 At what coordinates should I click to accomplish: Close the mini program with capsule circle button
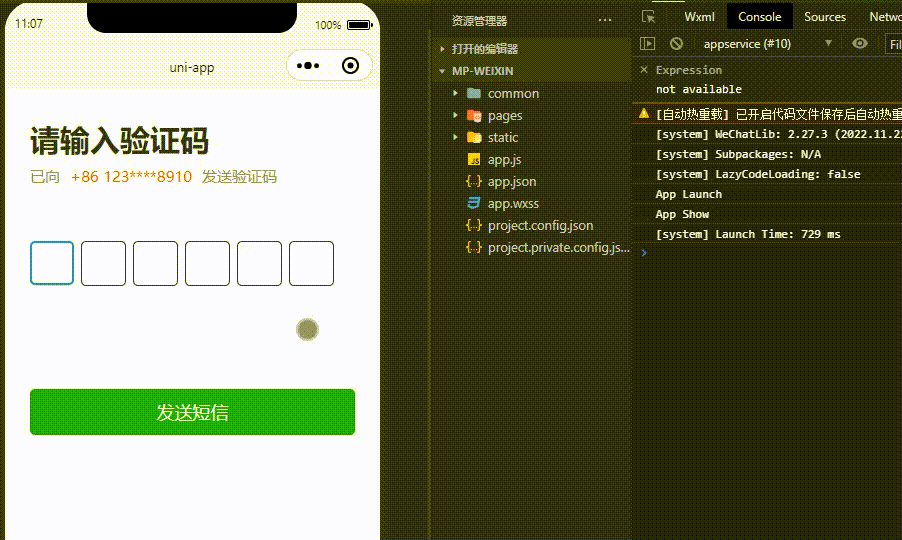point(350,66)
